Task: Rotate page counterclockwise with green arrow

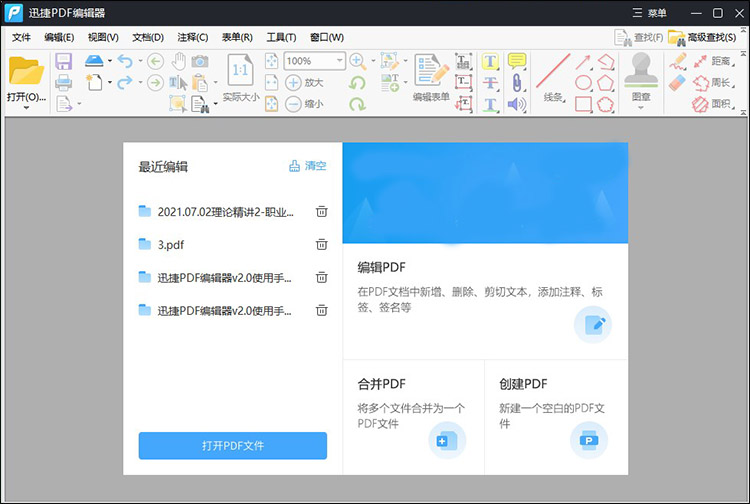Action: click(357, 83)
